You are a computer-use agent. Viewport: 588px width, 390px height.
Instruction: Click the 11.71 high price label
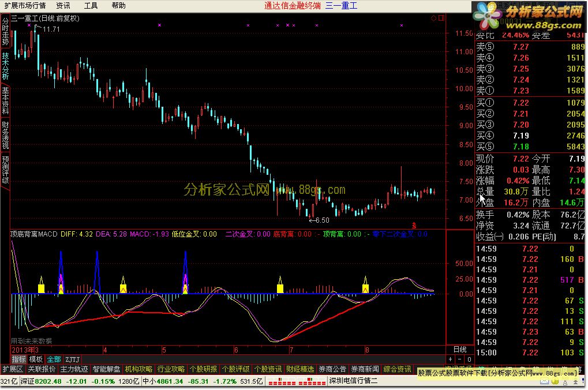coord(51,29)
